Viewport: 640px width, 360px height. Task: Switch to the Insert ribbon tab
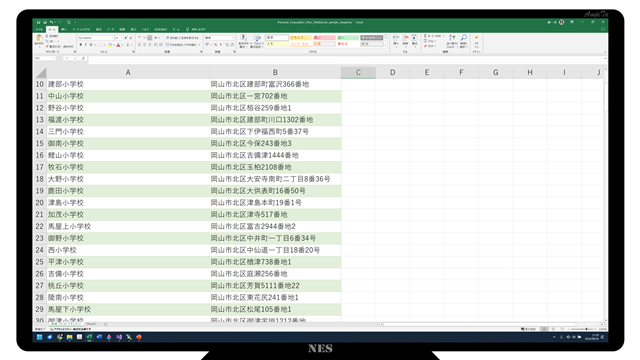pos(64,29)
